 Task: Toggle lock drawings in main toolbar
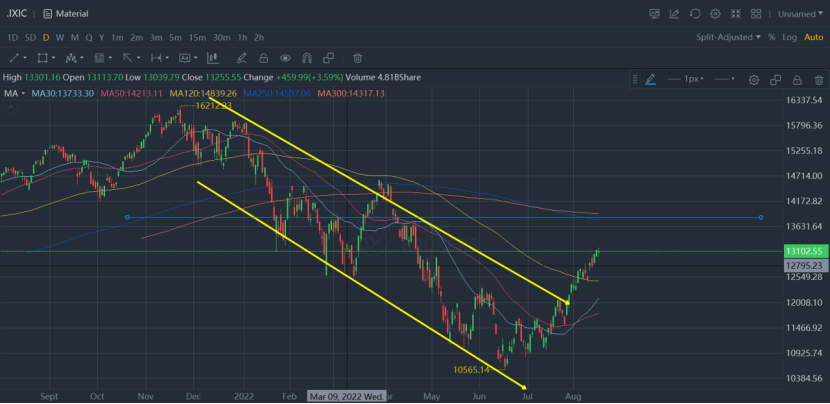click(263, 58)
